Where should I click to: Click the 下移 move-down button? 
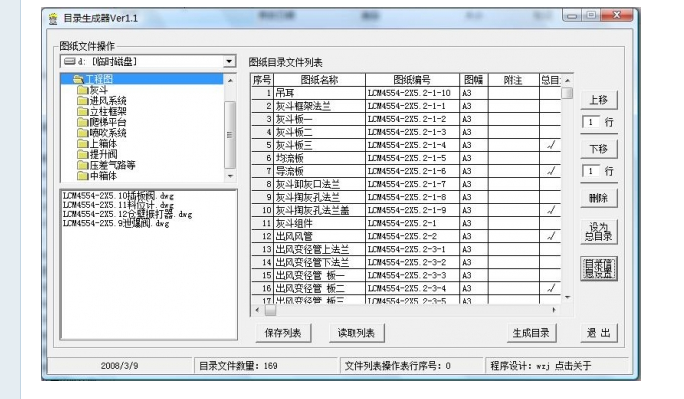point(599,149)
